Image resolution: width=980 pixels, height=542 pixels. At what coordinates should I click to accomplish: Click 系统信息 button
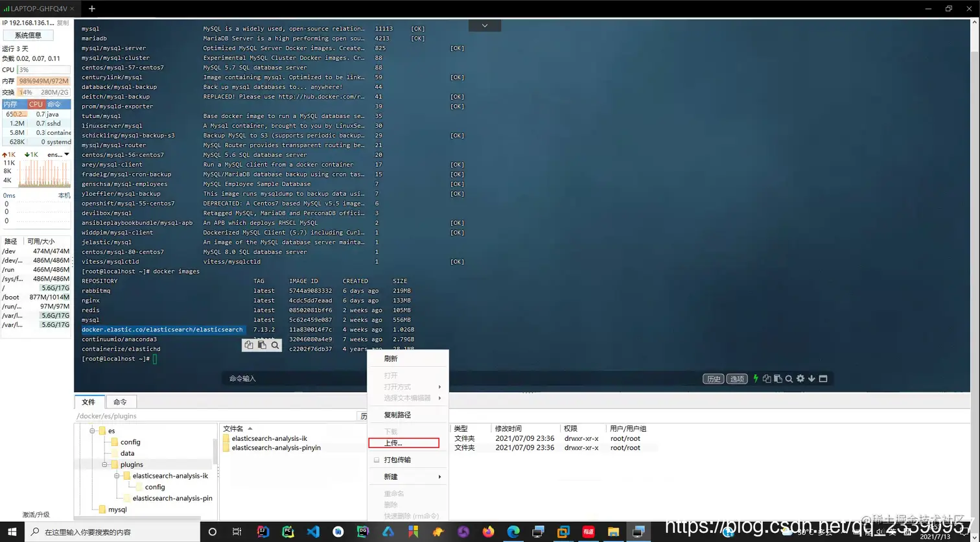point(28,35)
